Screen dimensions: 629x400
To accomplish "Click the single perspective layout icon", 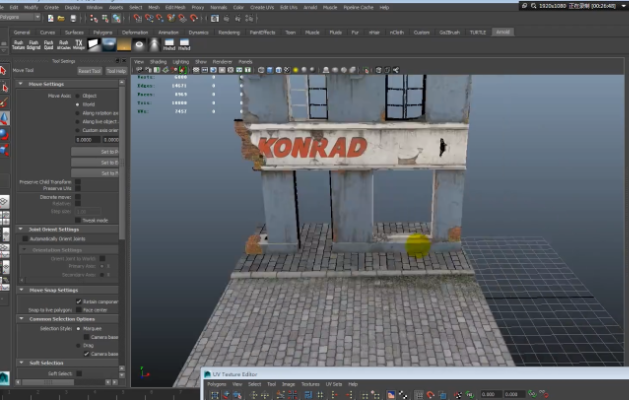I will [x=4, y=201].
